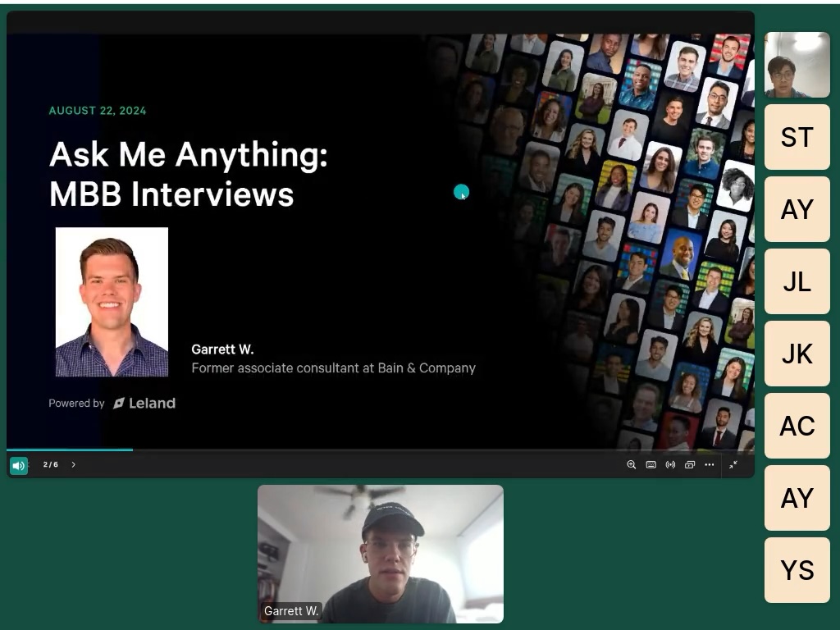Image resolution: width=840 pixels, height=630 pixels.
Task: Go to the next slide arrow
Action: (73, 464)
